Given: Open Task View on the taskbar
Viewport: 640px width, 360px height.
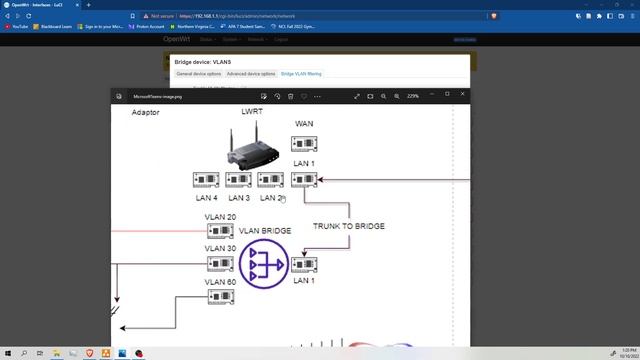Looking at the screenshot, I should 40,353.
